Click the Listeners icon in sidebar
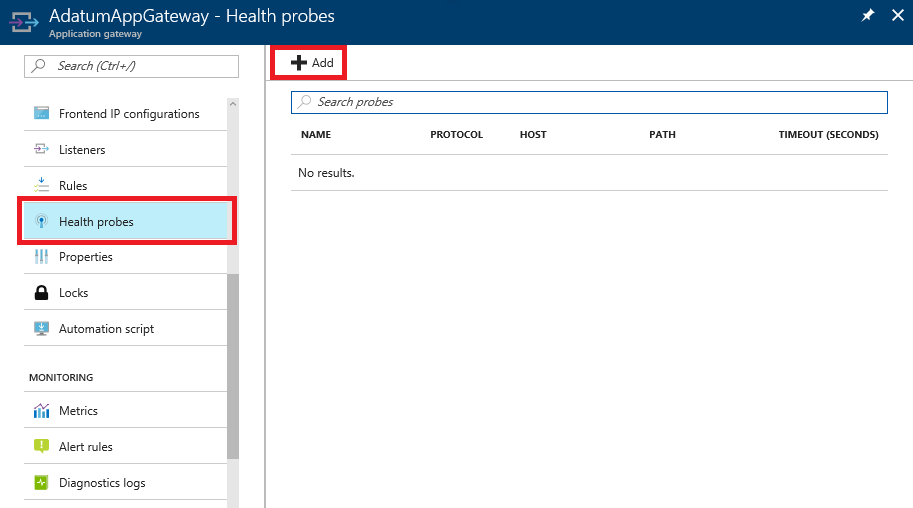The image size is (913, 508). [x=41, y=149]
